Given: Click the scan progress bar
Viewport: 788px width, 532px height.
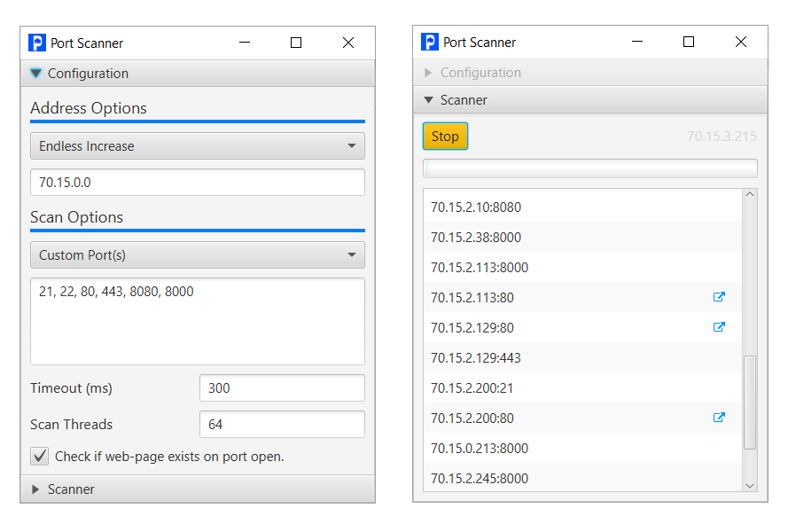Looking at the screenshot, I should [x=590, y=168].
